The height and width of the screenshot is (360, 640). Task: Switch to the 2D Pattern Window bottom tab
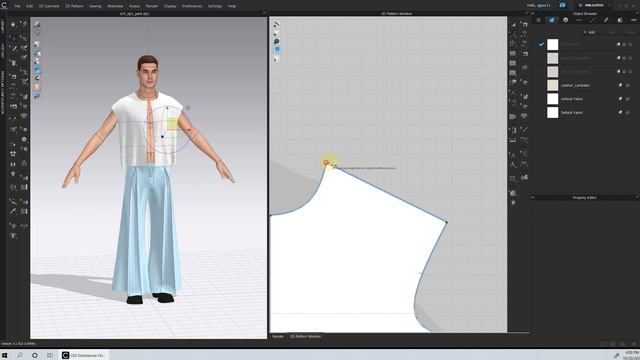pyautogui.click(x=305, y=336)
